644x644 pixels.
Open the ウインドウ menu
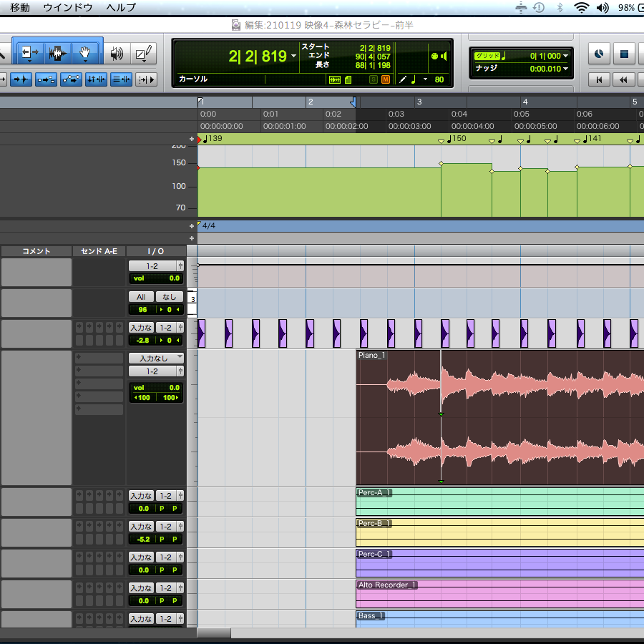click(68, 7)
